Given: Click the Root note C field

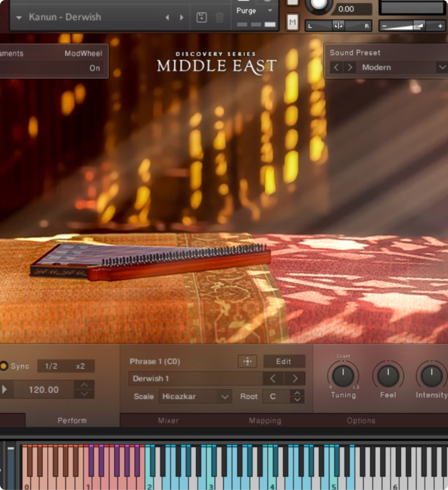Looking at the screenshot, I should point(276,396).
